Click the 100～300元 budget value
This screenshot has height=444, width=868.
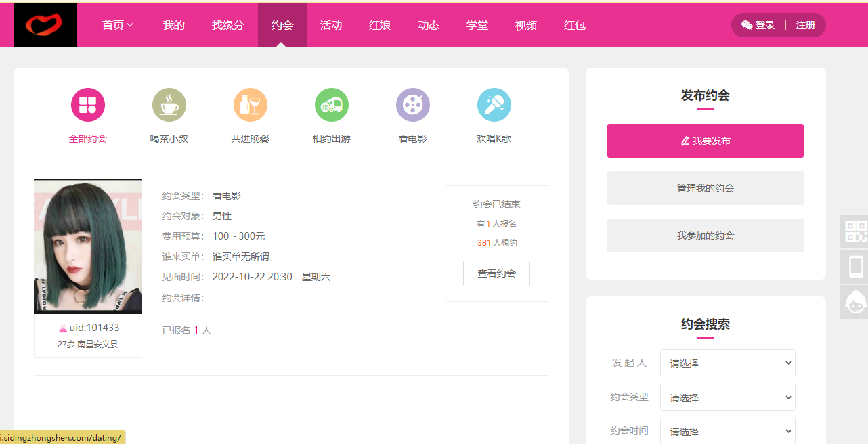(x=239, y=236)
